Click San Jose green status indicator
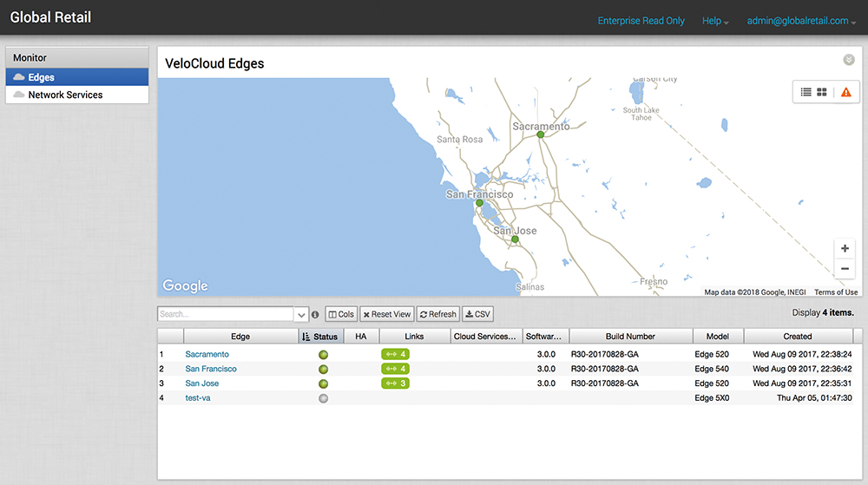Image resolution: width=868 pixels, height=485 pixels. click(x=323, y=383)
